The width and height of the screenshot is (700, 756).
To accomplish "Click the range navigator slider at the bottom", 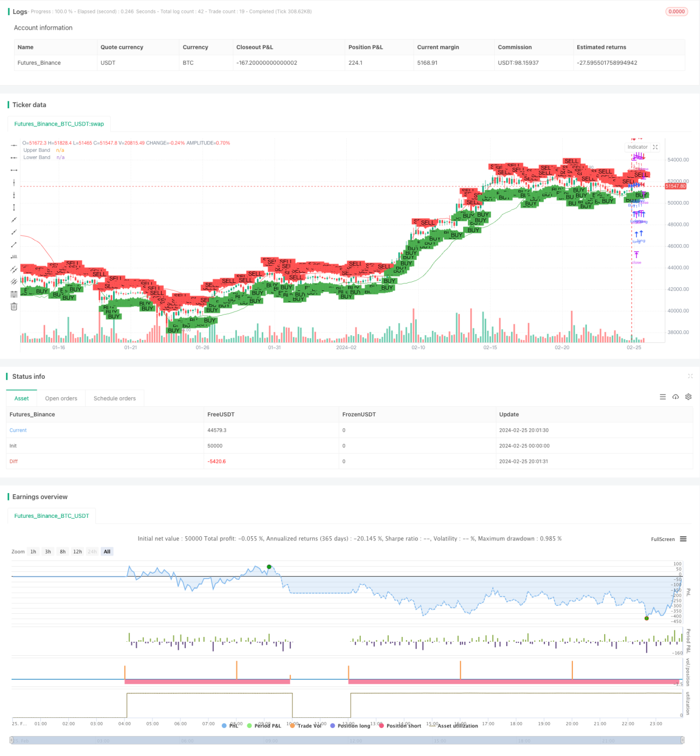I will [x=347, y=740].
